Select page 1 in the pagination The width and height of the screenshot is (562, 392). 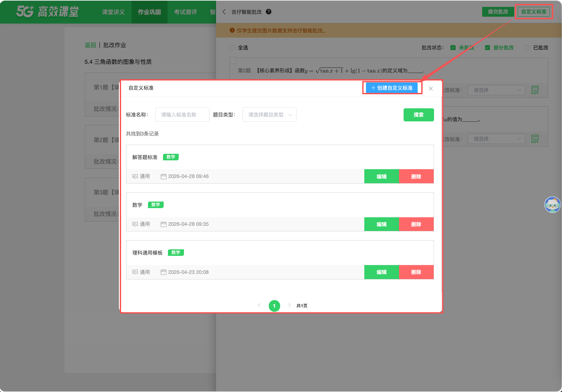(x=274, y=306)
